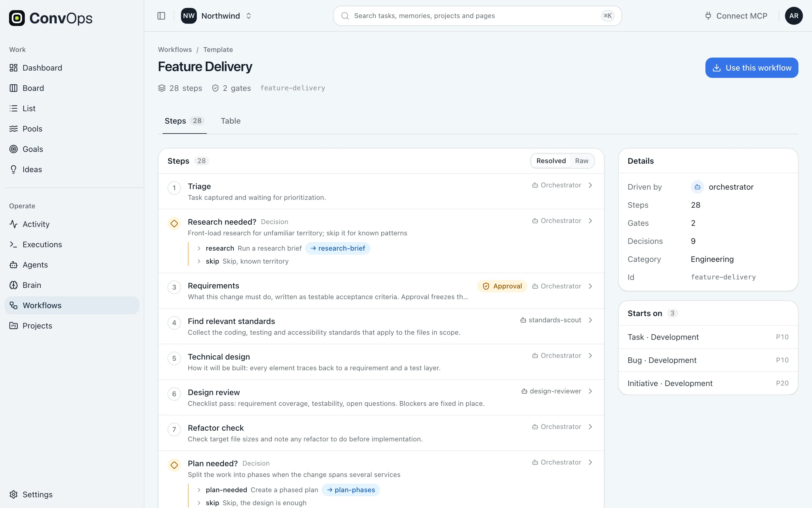Open the List view
812x508 pixels.
pos(72,109)
